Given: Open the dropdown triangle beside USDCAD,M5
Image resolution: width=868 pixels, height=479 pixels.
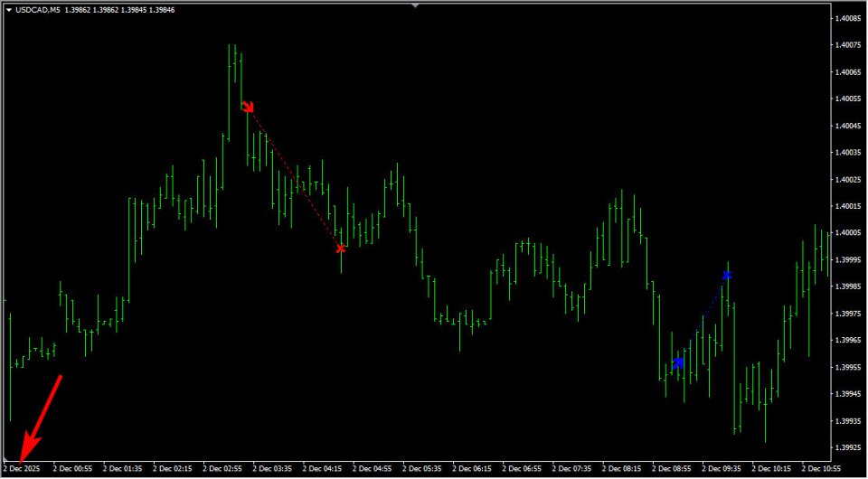Looking at the screenshot, I should tap(9, 10).
